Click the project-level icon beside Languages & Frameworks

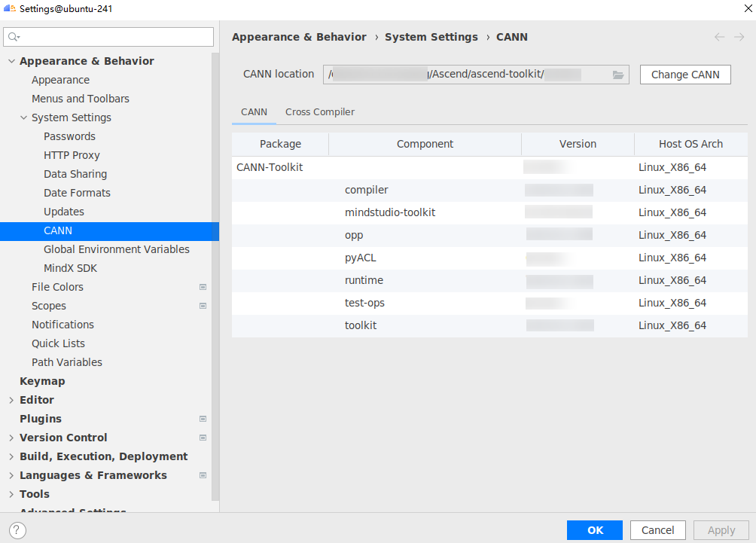click(x=203, y=475)
